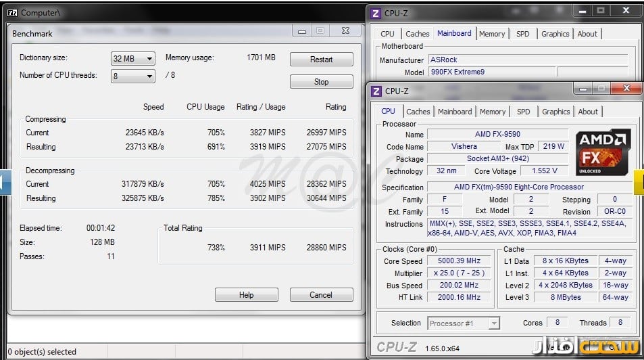This screenshot has width=644, height=360.
Task: Click Elapsed time value 00:01:42
Action: click(101, 228)
